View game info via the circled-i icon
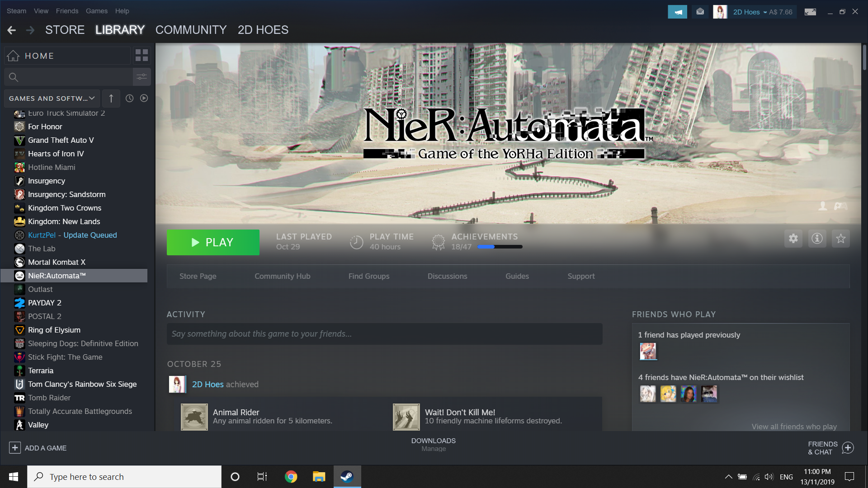 coord(817,239)
